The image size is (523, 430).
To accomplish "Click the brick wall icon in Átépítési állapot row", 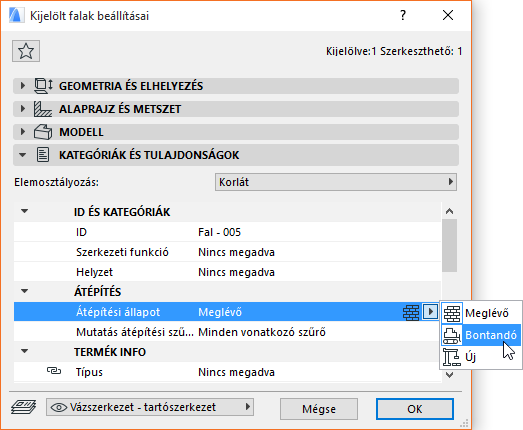I will pyautogui.click(x=411, y=313).
